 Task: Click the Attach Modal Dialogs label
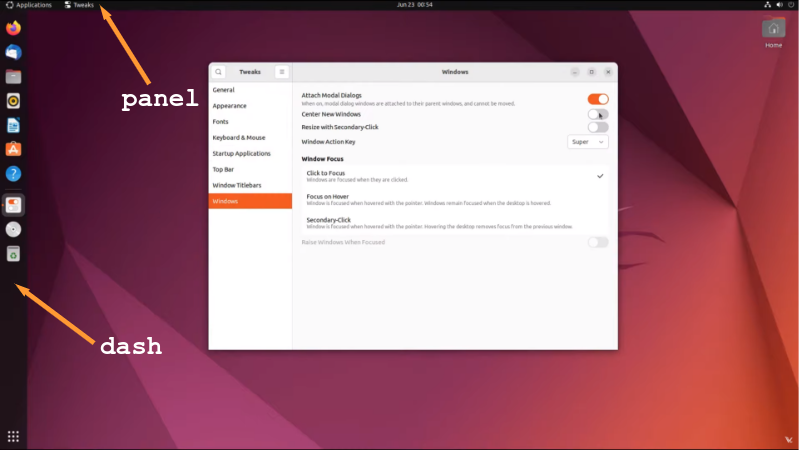[332, 95]
